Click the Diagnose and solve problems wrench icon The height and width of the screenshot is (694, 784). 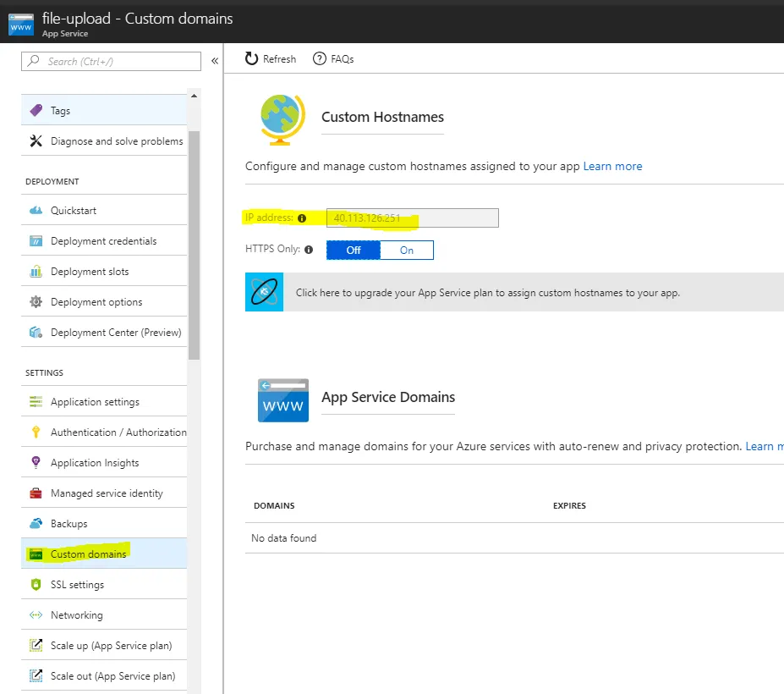click(x=36, y=141)
